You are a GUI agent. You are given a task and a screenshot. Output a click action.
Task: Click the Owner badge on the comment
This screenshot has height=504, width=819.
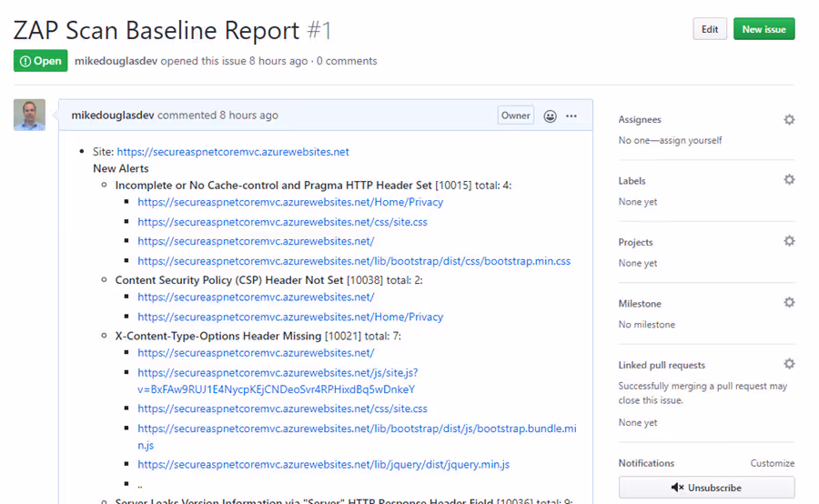click(x=516, y=116)
